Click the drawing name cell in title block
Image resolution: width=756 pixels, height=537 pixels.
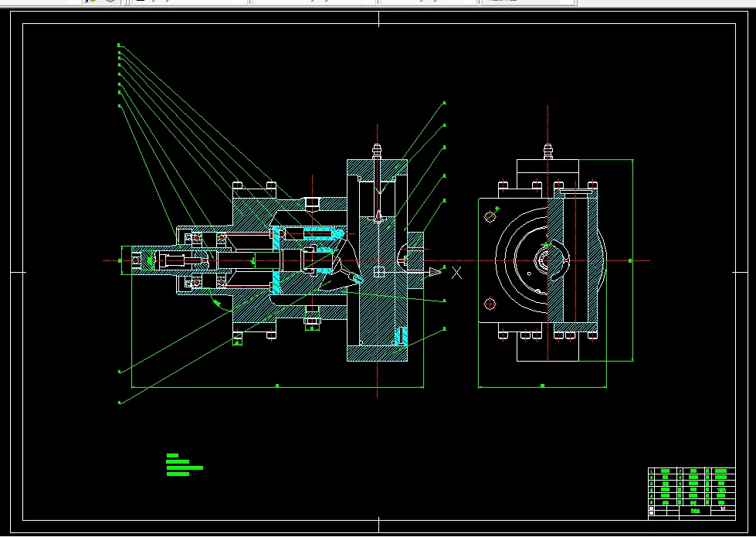pyautogui.click(x=695, y=511)
